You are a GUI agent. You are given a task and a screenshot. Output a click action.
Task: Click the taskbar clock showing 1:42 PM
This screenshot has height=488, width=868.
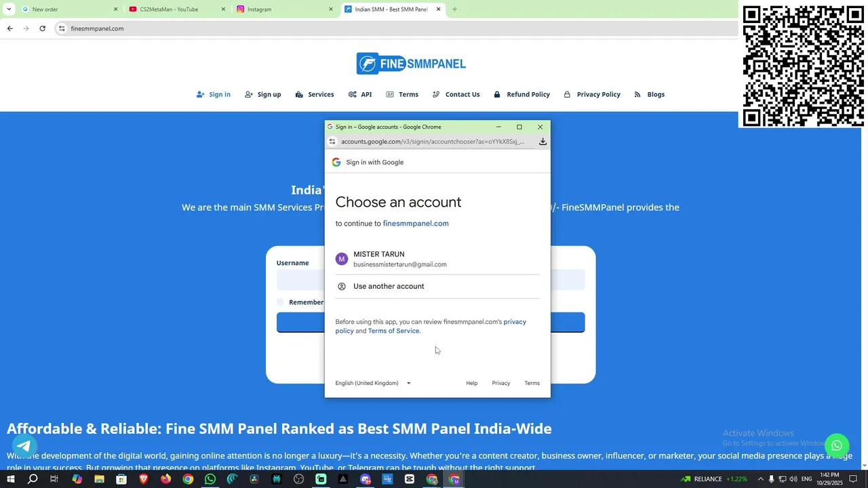(x=829, y=479)
